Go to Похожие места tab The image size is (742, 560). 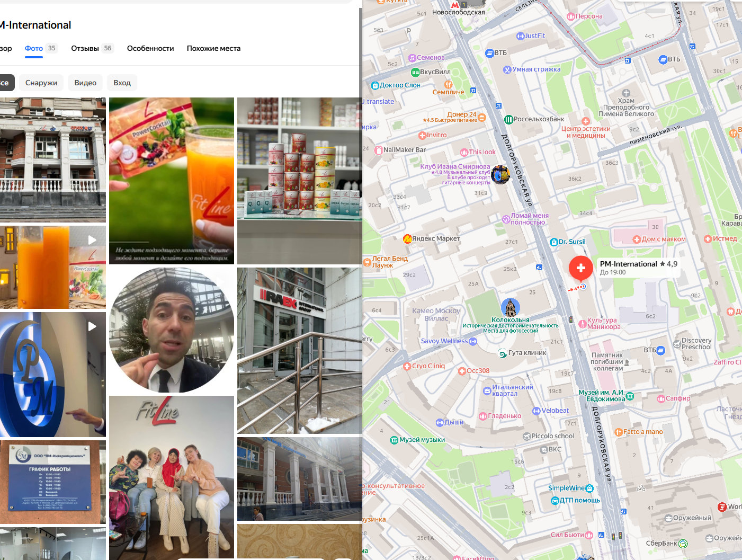pos(213,48)
